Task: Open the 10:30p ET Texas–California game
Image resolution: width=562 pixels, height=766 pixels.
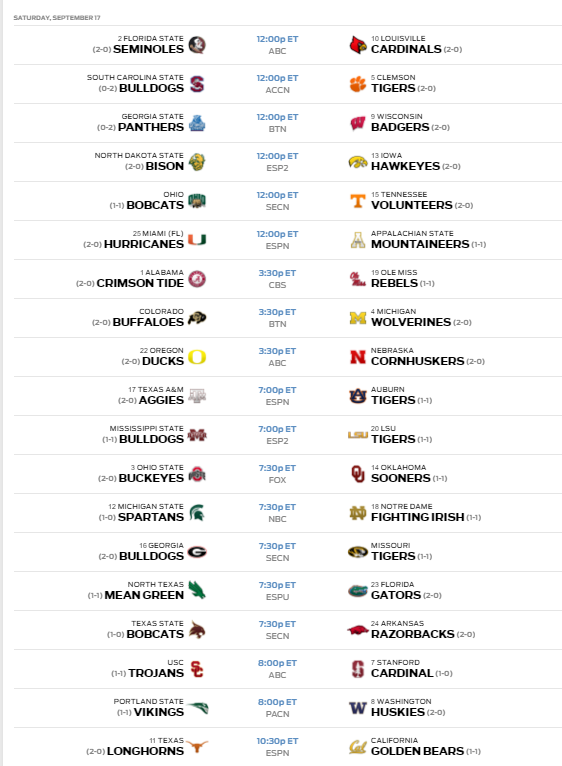Action: click(x=277, y=741)
